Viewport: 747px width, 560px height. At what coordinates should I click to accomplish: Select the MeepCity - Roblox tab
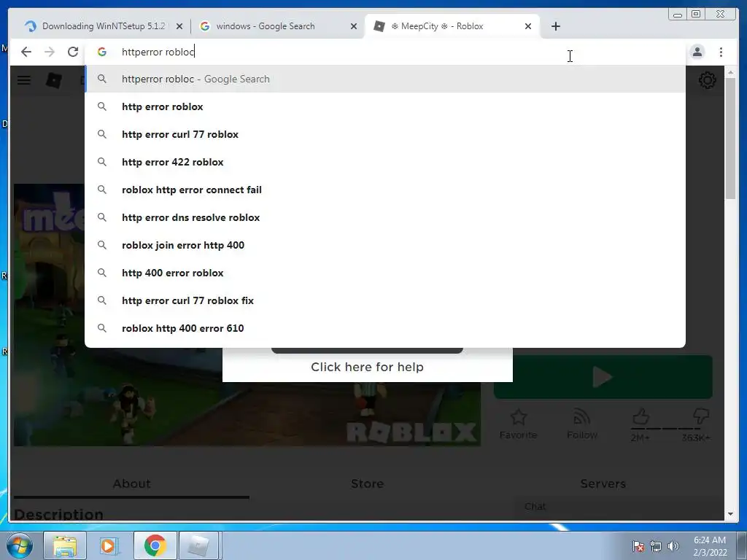pyautogui.click(x=452, y=26)
